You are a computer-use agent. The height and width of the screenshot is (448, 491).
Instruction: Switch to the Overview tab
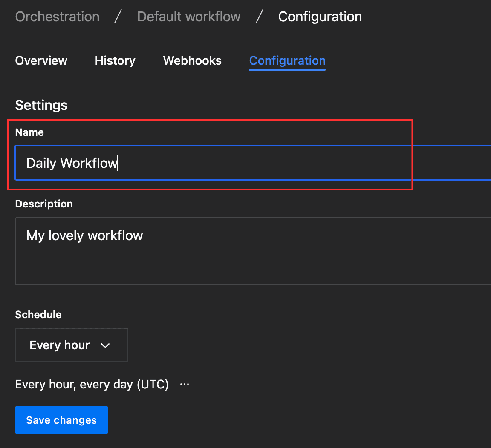(41, 61)
